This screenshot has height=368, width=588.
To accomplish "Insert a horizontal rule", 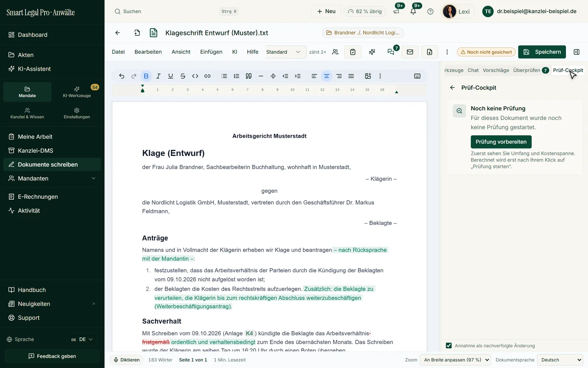I will [261, 76].
